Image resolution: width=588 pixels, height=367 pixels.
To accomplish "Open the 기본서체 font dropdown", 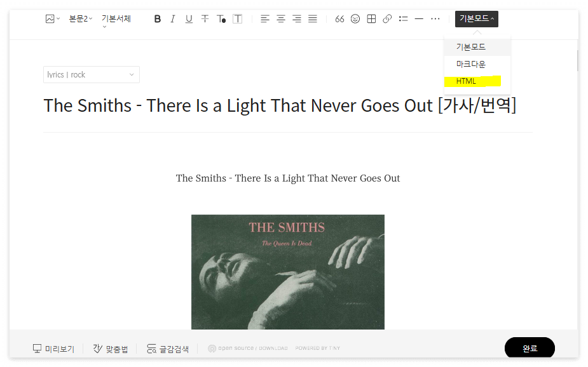I will 116,20.
